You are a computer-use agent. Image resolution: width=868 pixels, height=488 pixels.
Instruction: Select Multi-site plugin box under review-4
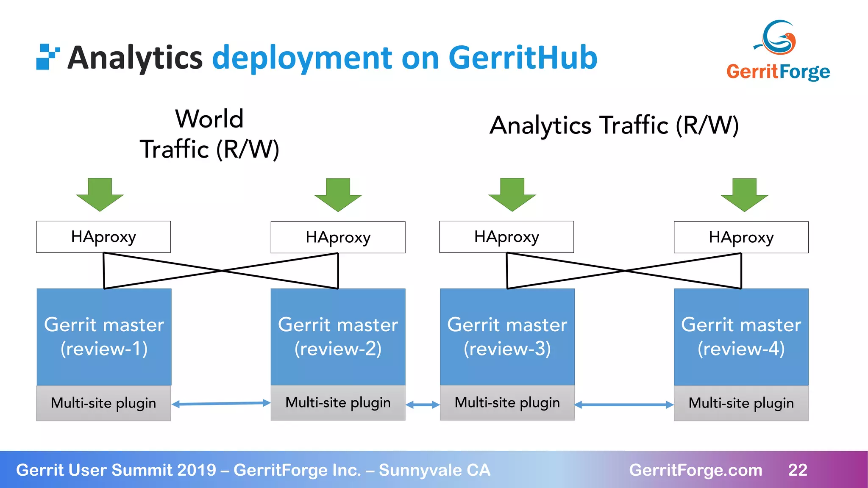click(741, 403)
